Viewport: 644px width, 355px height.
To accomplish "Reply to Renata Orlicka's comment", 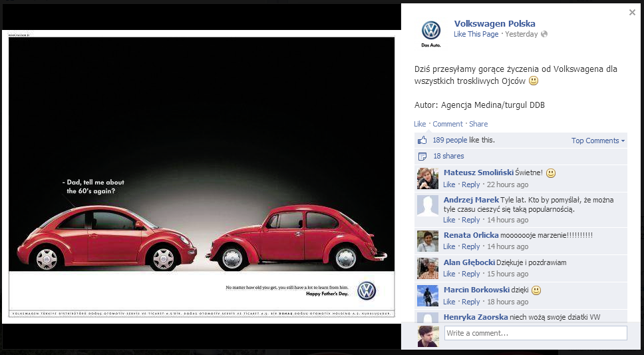I will [x=470, y=246].
